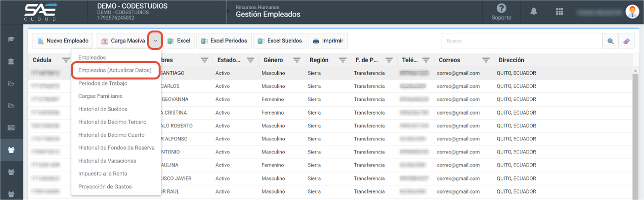Click the Buscar search field
644x200 pixels.
[x=521, y=41]
